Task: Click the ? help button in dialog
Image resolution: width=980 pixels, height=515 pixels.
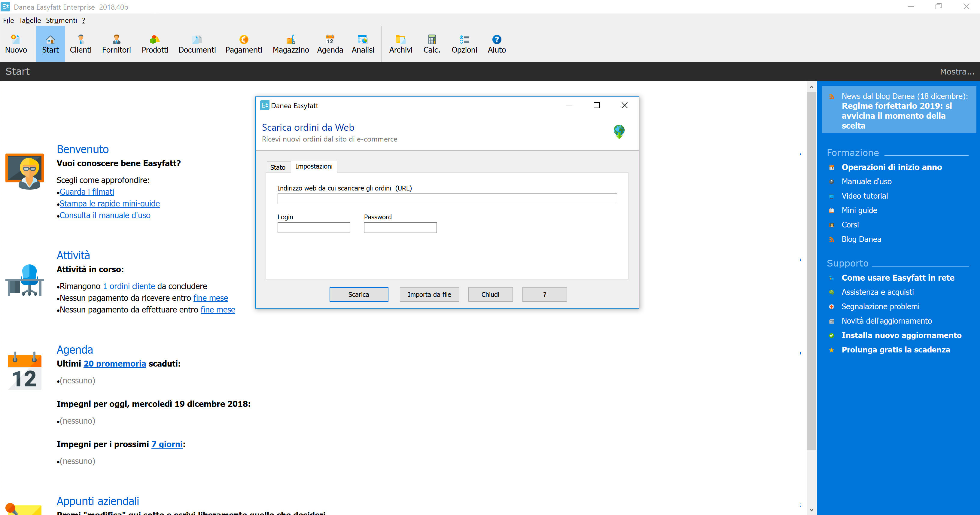Action: tap(544, 294)
